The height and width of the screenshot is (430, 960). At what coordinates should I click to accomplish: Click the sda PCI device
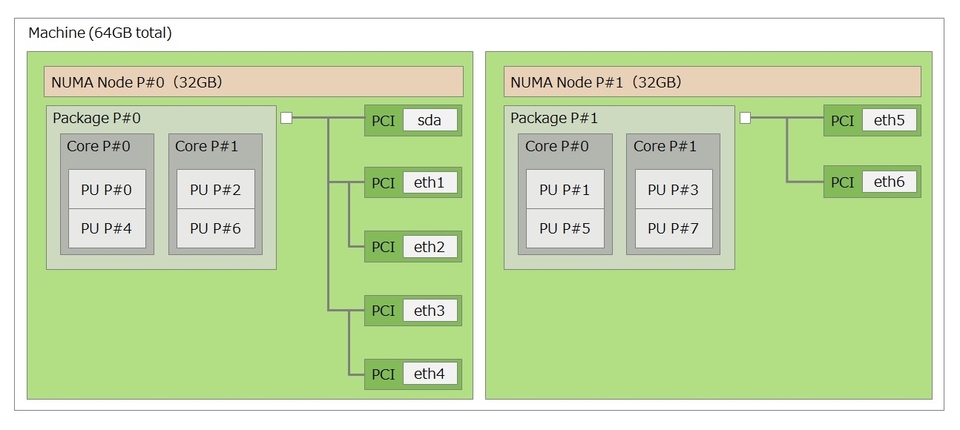[429, 121]
